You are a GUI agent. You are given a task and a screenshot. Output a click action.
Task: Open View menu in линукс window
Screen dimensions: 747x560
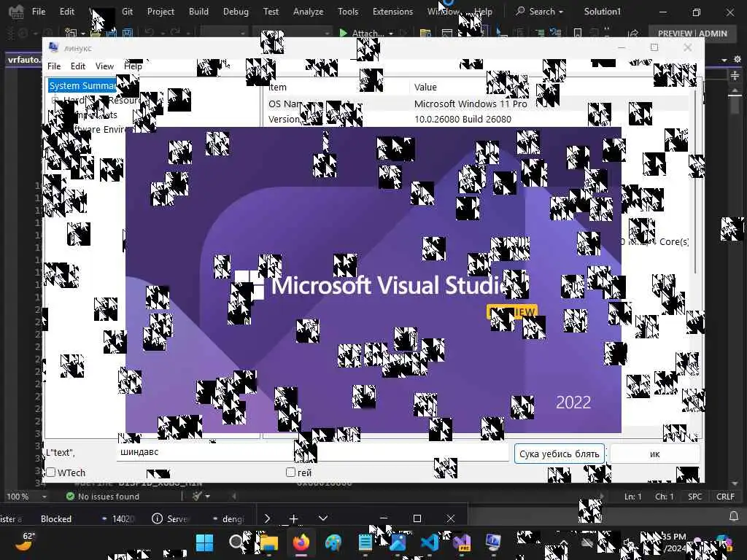click(x=104, y=66)
